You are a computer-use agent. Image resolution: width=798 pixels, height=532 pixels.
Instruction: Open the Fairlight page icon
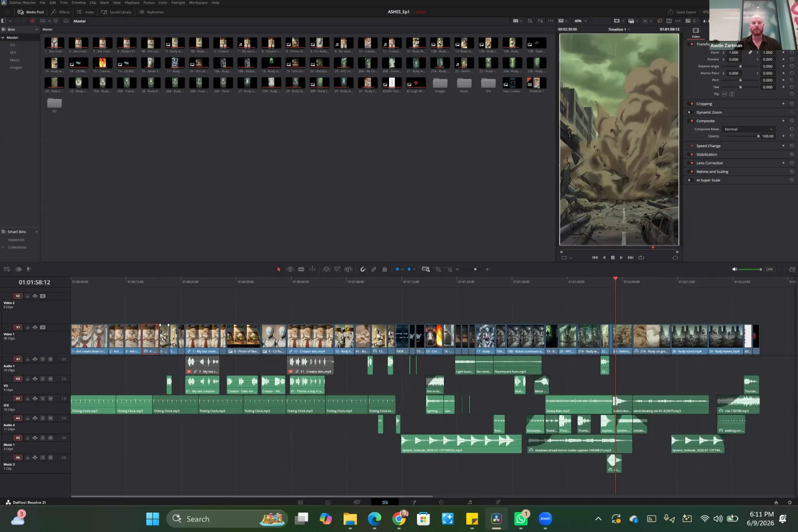pos(469,502)
